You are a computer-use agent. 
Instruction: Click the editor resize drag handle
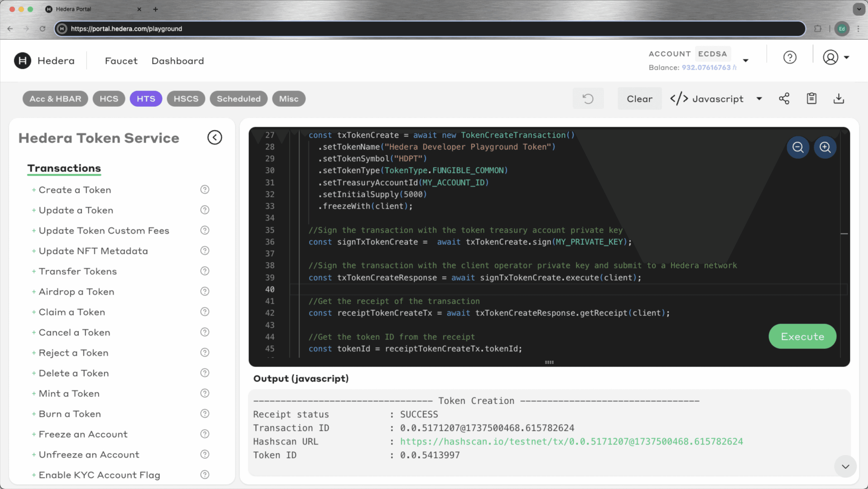(549, 362)
